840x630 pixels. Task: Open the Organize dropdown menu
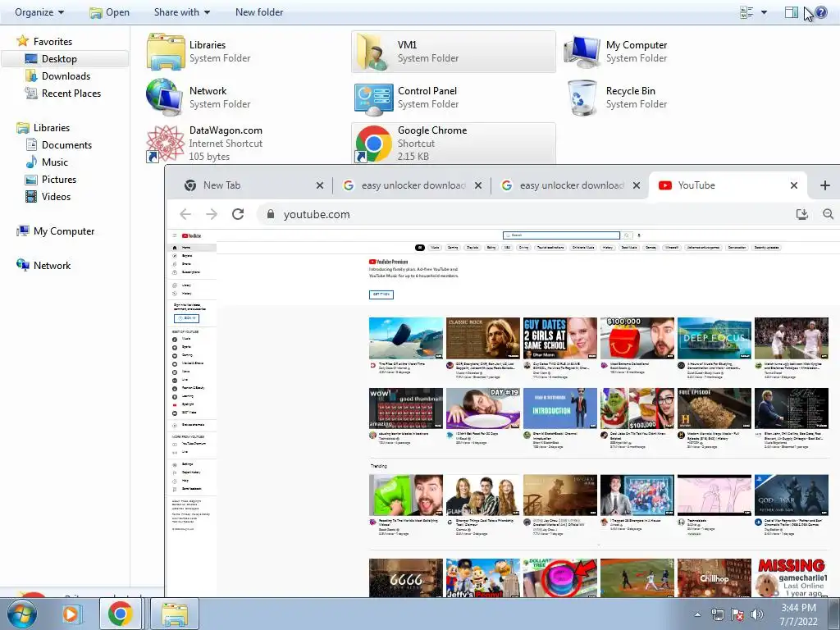tap(39, 11)
